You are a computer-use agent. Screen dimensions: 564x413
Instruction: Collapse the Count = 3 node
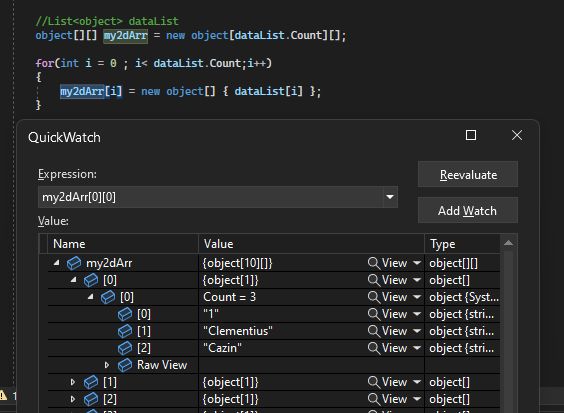coord(91,297)
